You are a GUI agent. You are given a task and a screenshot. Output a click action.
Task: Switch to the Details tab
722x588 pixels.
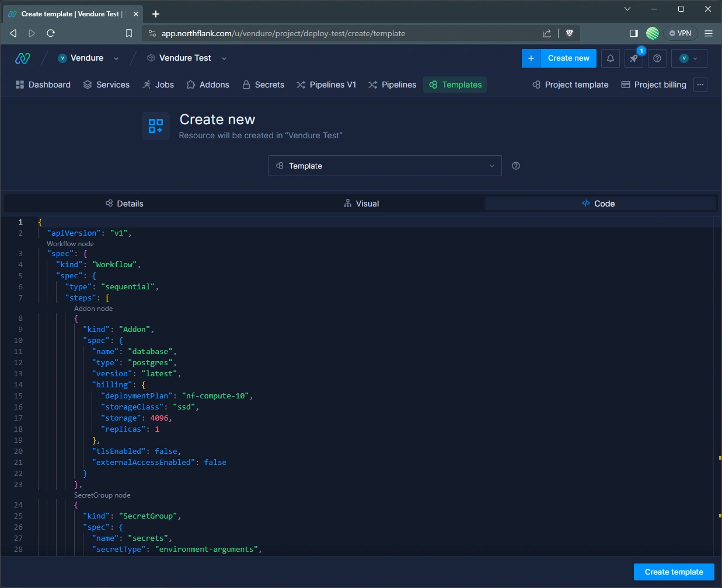click(124, 204)
